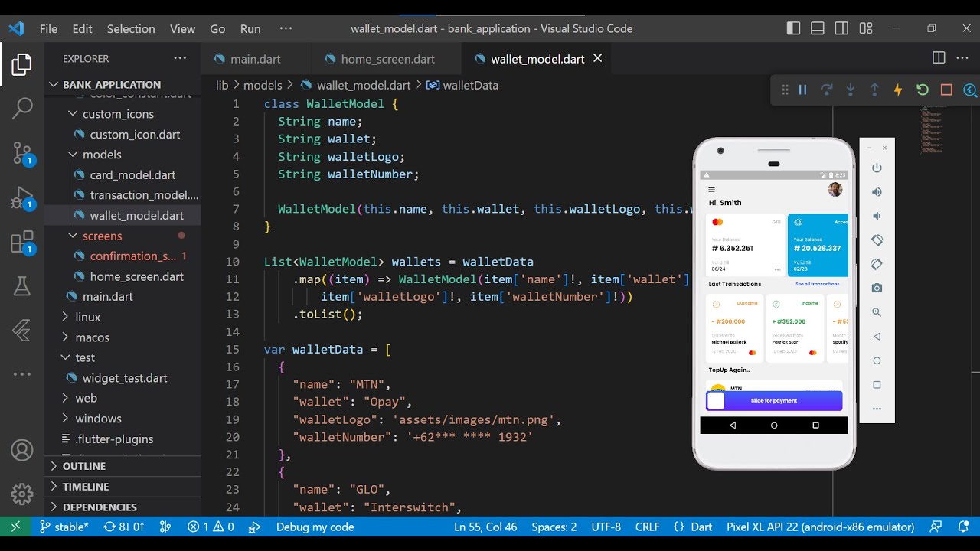Viewport: 980px width, 551px height.
Task: Expand the OUTLINE section
Action: pos(122,466)
